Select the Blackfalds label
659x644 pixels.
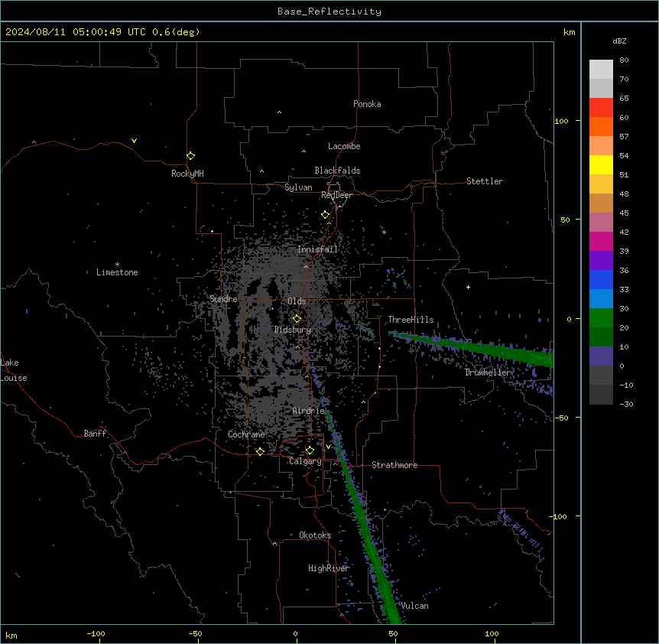(x=337, y=171)
